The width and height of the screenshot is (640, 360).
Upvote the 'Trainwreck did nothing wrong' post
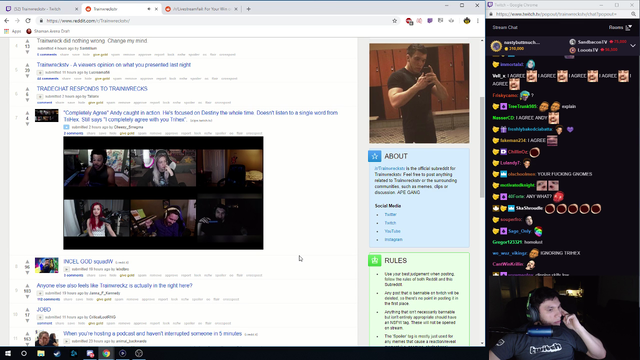(27, 41)
